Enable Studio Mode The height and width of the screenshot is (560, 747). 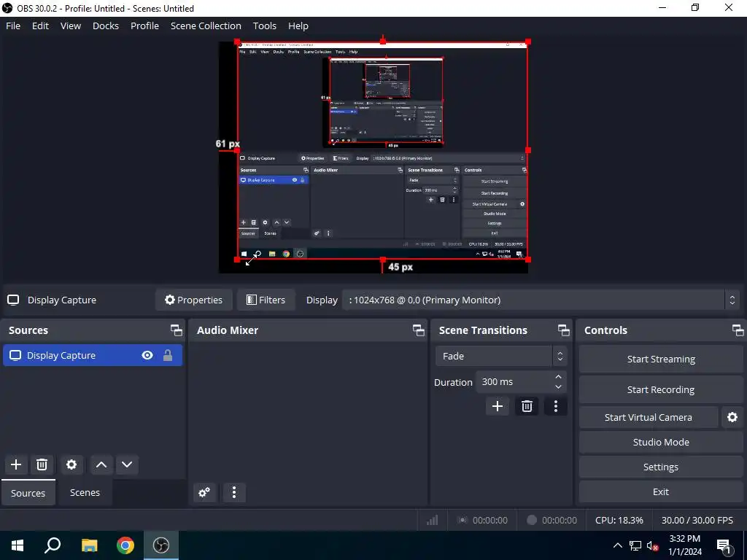(x=661, y=442)
